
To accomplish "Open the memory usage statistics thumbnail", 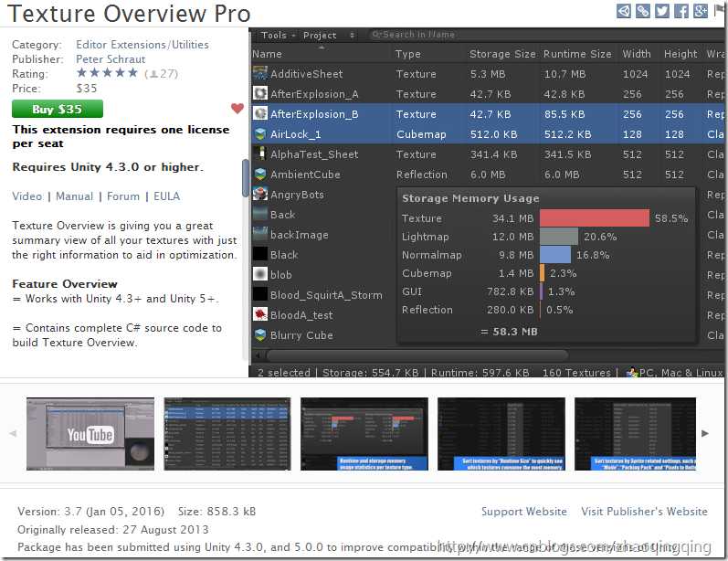I will click(364, 434).
